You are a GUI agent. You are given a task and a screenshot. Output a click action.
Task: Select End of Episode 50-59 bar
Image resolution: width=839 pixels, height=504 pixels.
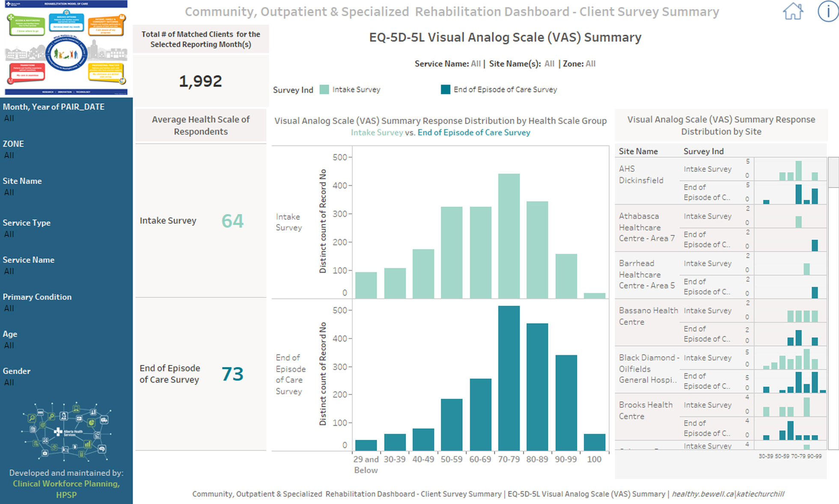pos(452,425)
